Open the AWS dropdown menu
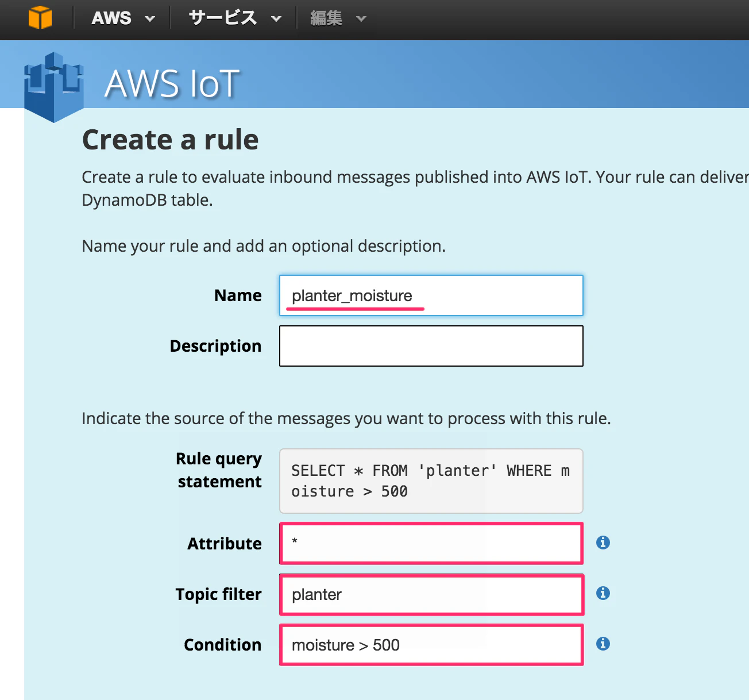 pyautogui.click(x=123, y=18)
